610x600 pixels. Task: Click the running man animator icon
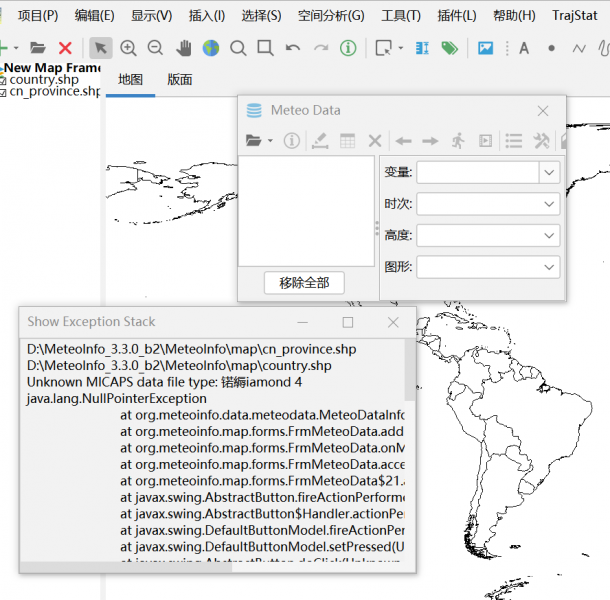point(458,141)
